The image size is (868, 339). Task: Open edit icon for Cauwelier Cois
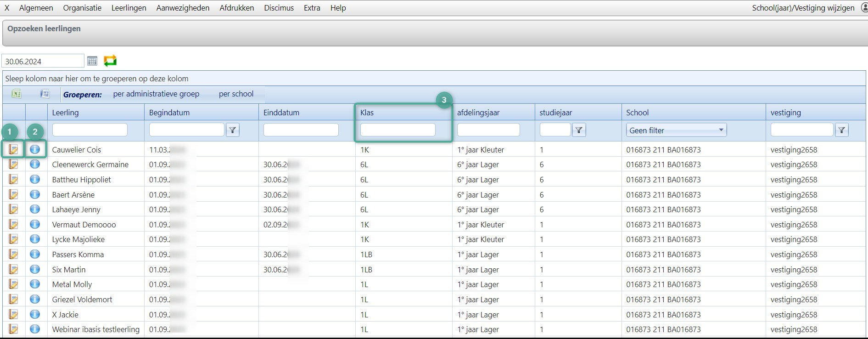(x=13, y=149)
